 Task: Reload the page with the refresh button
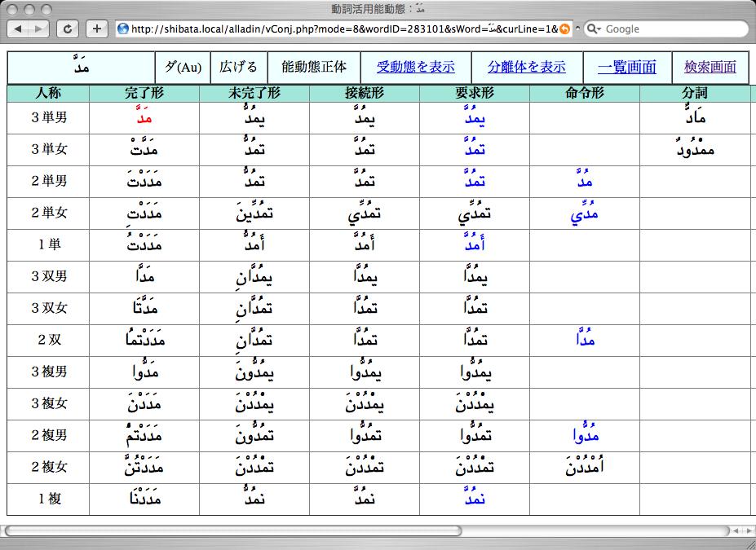[x=68, y=29]
